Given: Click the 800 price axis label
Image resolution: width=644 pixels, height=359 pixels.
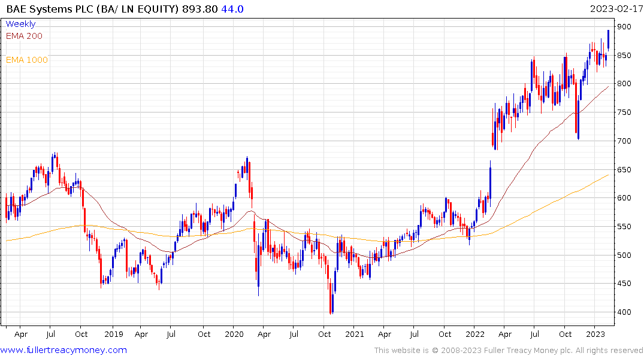Looking at the screenshot, I should pyautogui.click(x=624, y=84).
